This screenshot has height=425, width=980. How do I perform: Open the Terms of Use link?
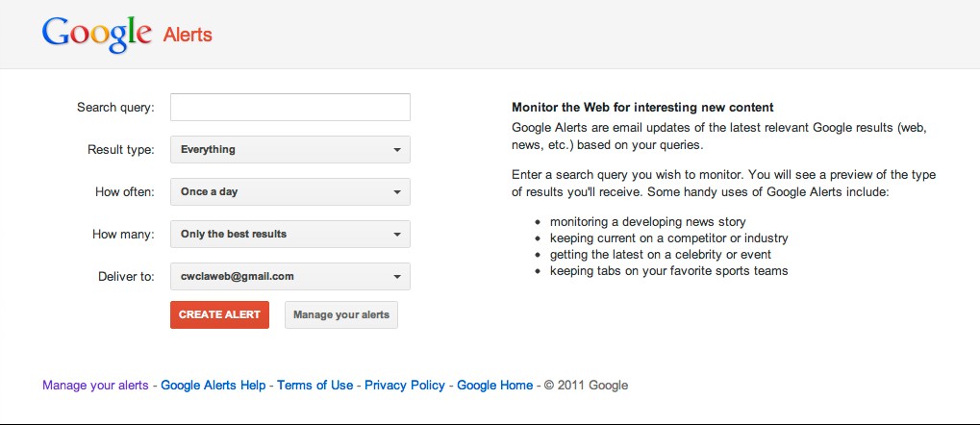315,385
